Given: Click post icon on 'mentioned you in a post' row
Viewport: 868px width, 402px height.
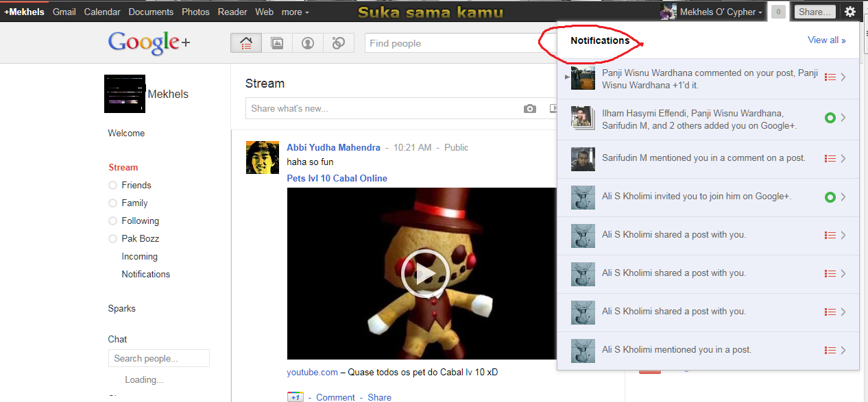Looking at the screenshot, I should (830, 350).
